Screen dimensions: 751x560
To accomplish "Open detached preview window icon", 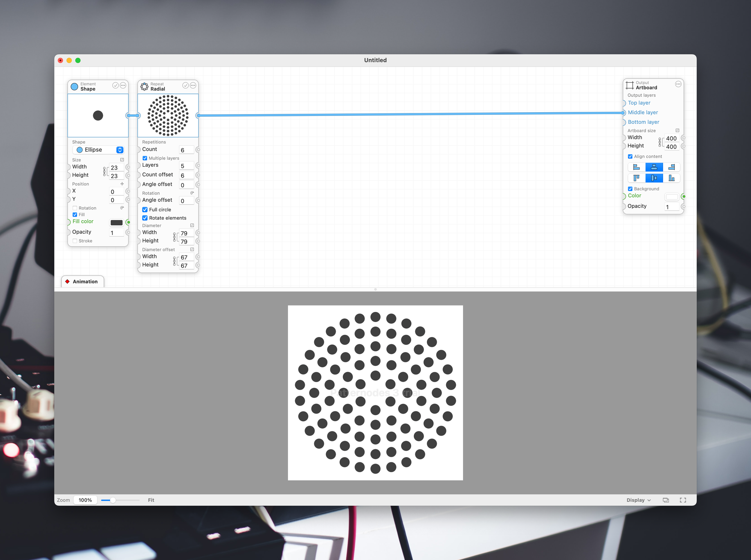I will pos(666,500).
